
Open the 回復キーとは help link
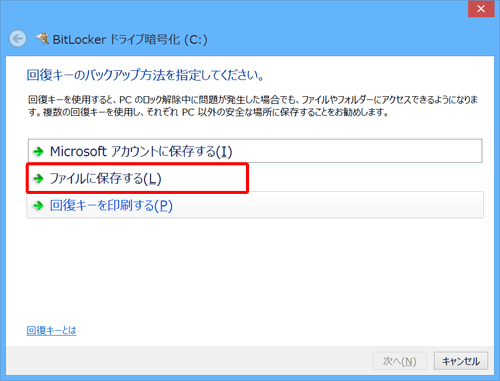tap(51, 330)
